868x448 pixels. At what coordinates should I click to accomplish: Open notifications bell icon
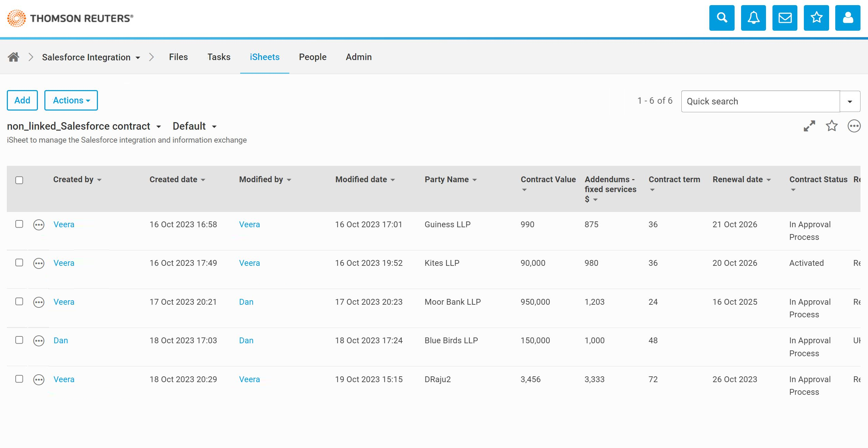[x=753, y=18]
